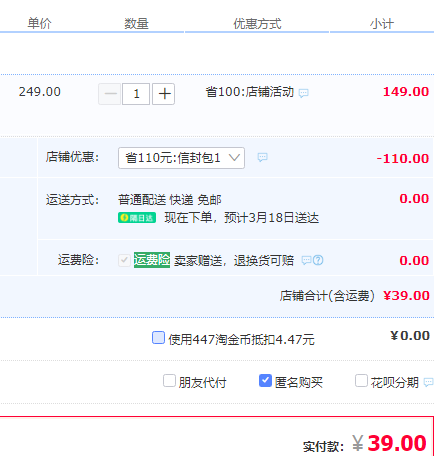This screenshot has height=456, width=442.
Task: Click the green 隔日达 delivery badge
Action: click(137, 218)
